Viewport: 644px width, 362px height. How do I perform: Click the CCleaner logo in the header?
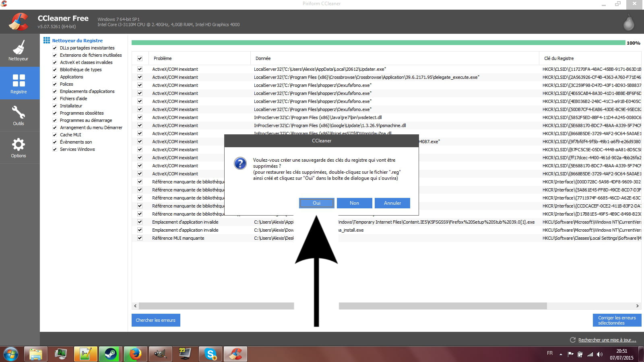click(x=19, y=22)
